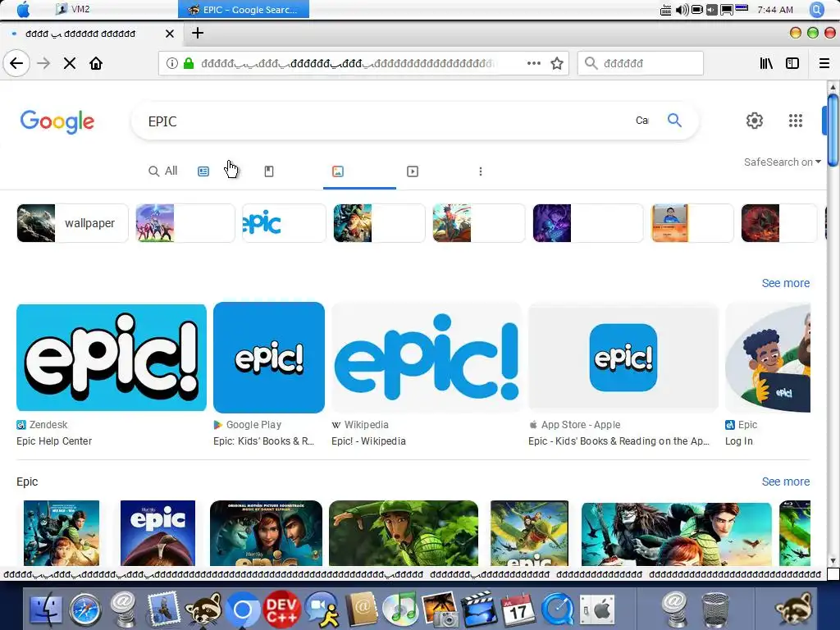Click See more above Epic logos
The height and width of the screenshot is (630, 840).
pyautogui.click(x=785, y=283)
